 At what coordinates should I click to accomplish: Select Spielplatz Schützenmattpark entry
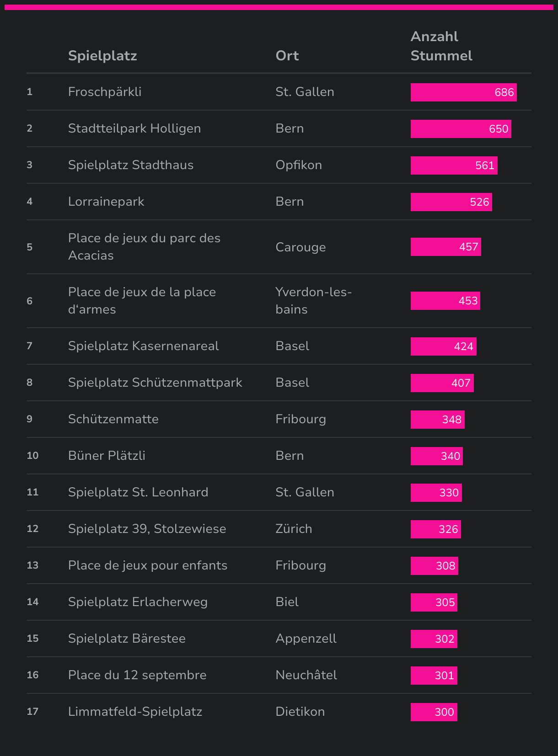[x=155, y=383]
